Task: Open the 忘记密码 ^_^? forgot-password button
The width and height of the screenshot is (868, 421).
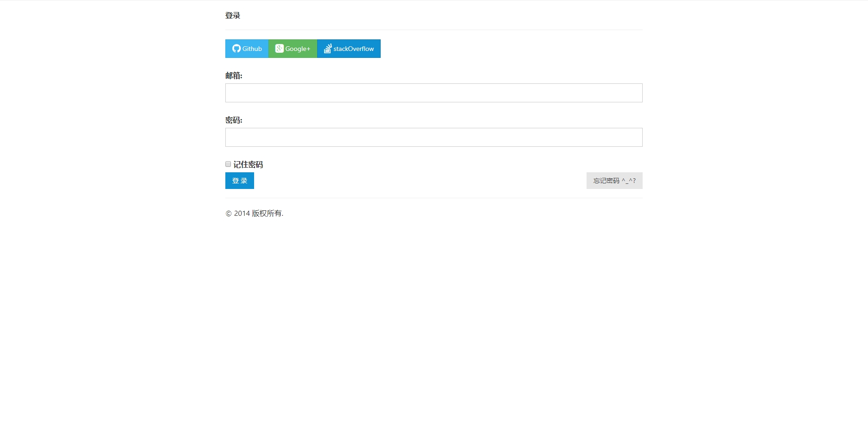Action: (x=614, y=181)
